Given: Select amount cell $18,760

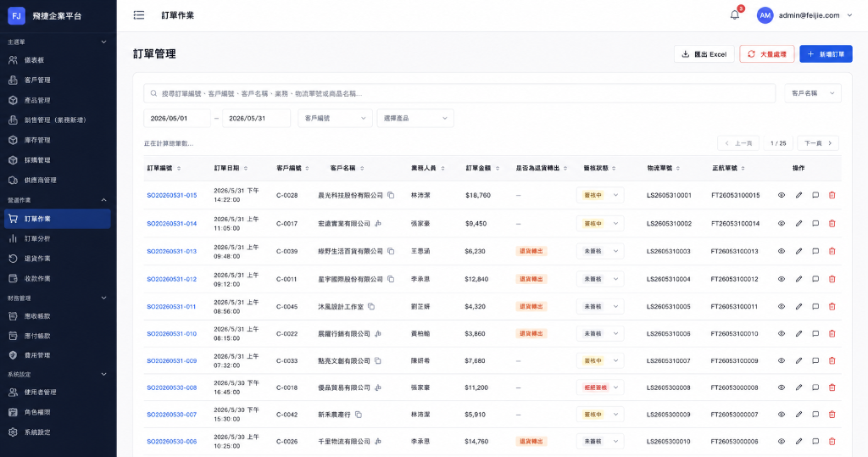Looking at the screenshot, I should coord(478,196).
